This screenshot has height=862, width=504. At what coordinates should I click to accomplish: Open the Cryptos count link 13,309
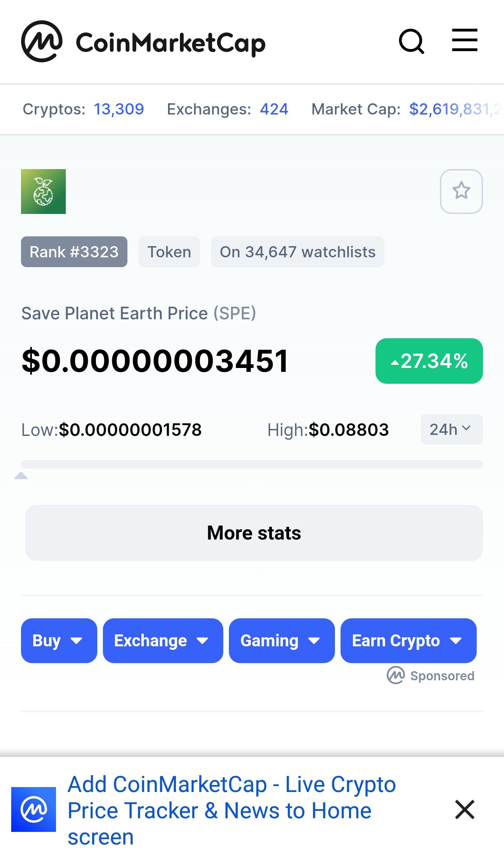(119, 109)
